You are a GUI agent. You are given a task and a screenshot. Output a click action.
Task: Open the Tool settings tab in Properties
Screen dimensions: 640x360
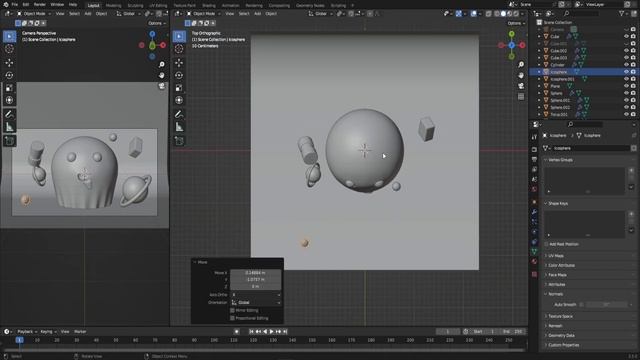(x=534, y=137)
